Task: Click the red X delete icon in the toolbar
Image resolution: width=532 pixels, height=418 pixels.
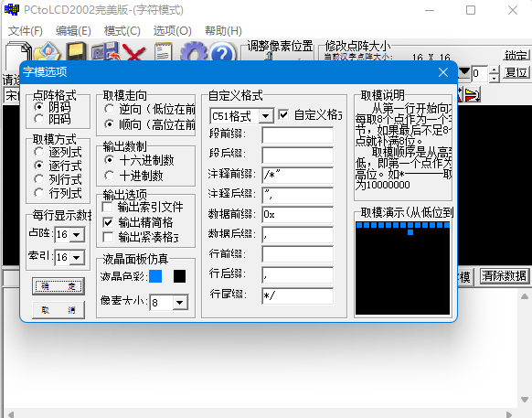Action: (134, 53)
